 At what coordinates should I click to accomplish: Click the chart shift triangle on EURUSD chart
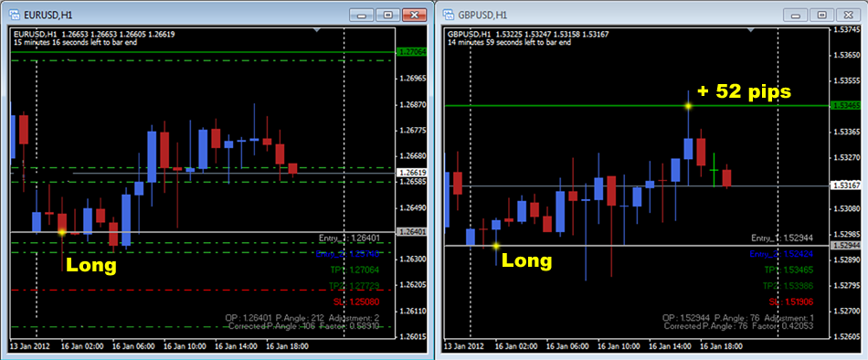click(315, 29)
